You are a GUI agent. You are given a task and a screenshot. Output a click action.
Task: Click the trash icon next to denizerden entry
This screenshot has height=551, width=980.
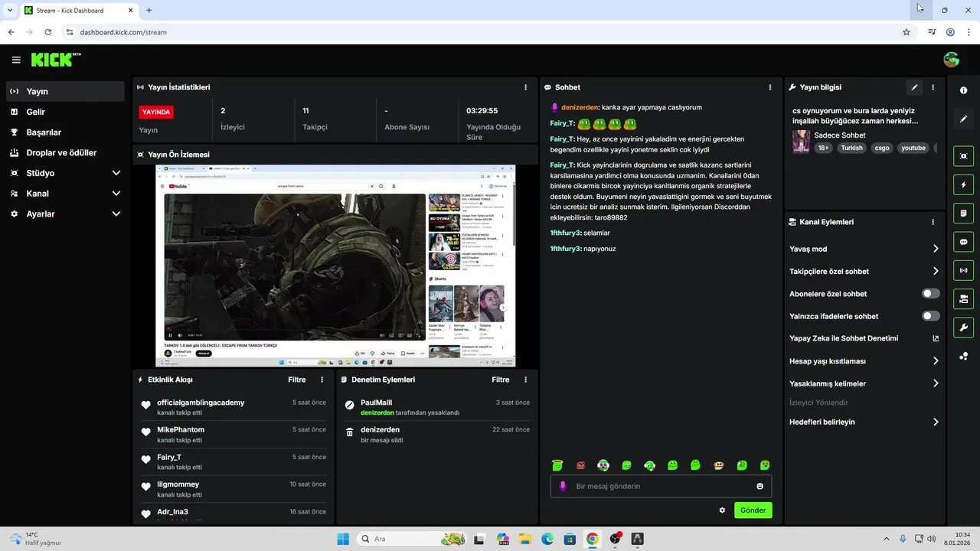(350, 432)
